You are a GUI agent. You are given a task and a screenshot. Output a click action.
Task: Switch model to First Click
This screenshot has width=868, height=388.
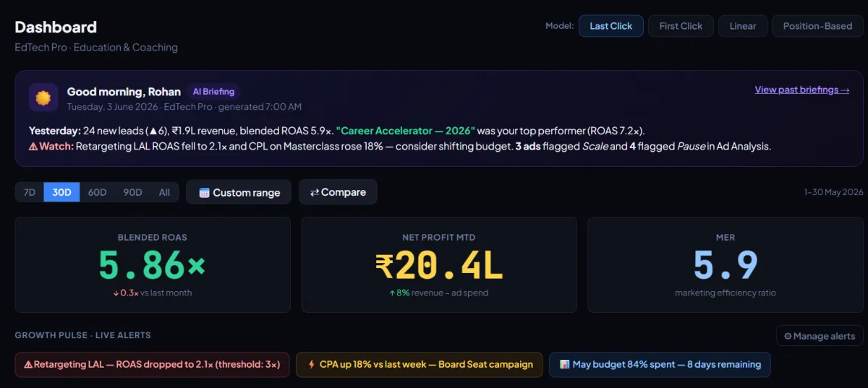(x=681, y=26)
